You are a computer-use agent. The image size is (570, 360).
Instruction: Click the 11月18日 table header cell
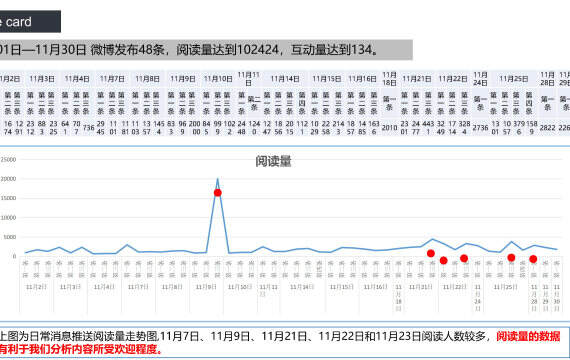coord(389,79)
